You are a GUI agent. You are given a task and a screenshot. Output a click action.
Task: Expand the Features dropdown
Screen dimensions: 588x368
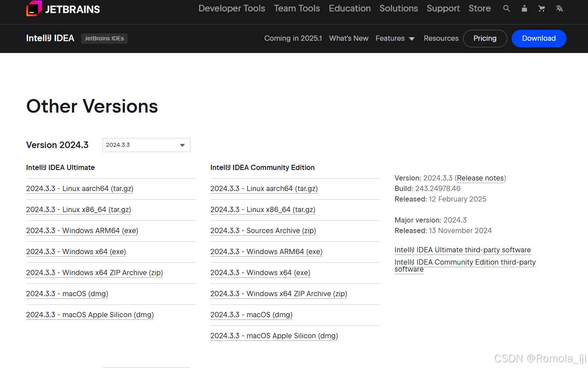(x=395, y=38)
